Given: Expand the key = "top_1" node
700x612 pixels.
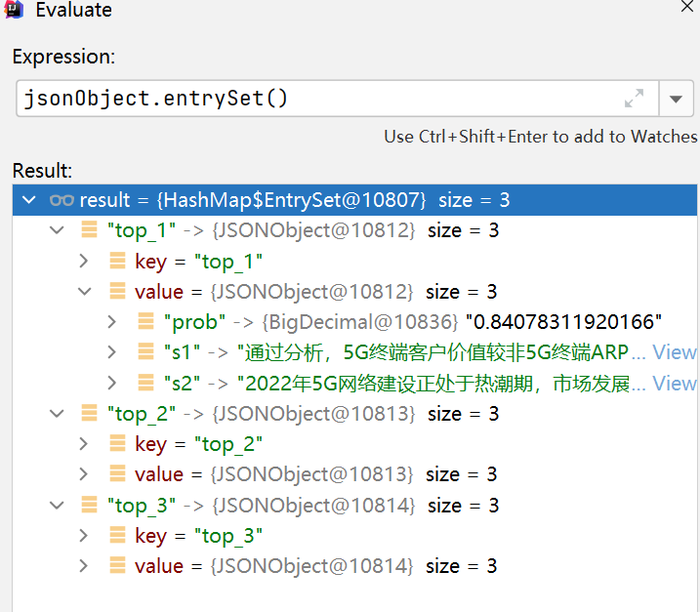Looking at the screenshot, I should point(84,262).
